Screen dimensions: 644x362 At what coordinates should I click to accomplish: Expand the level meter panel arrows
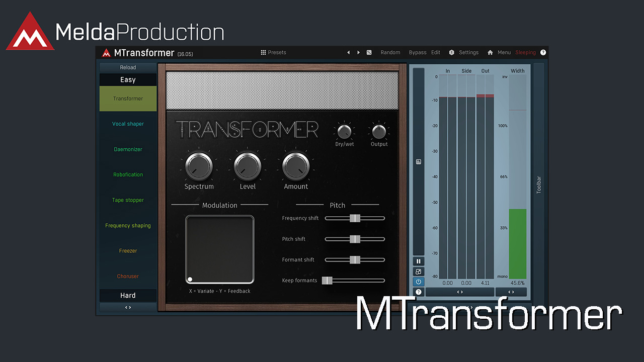(x=459, y=292)
